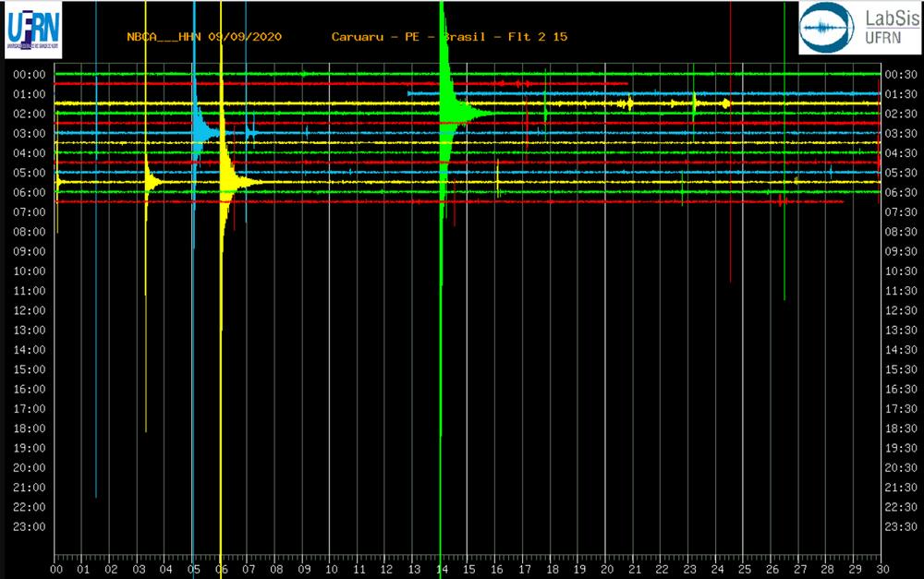Click the 10:30 label on the right axis
This screenshot has width=924, height=579.
[901, 271]
